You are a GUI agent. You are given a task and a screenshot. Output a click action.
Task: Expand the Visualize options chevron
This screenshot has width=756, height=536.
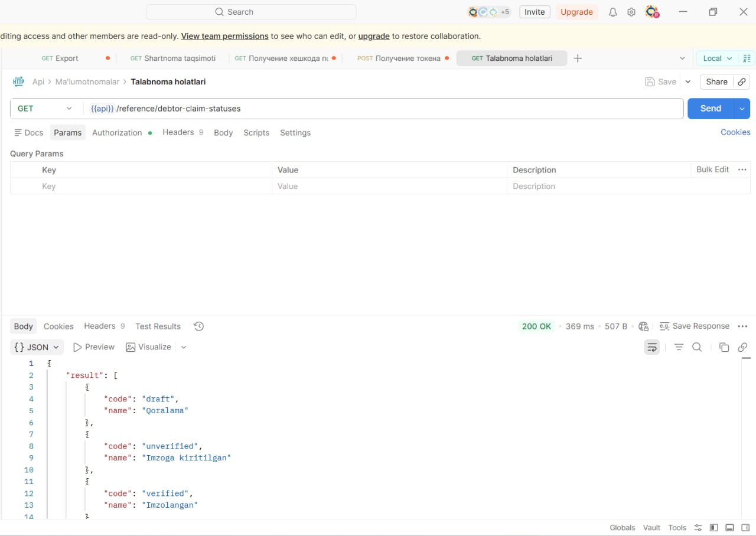[184, 347]
